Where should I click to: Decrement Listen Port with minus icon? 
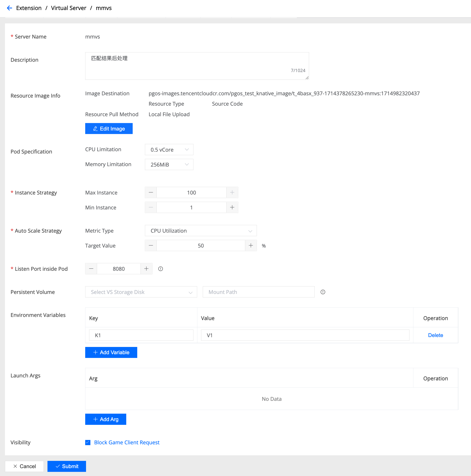[91, 269]
